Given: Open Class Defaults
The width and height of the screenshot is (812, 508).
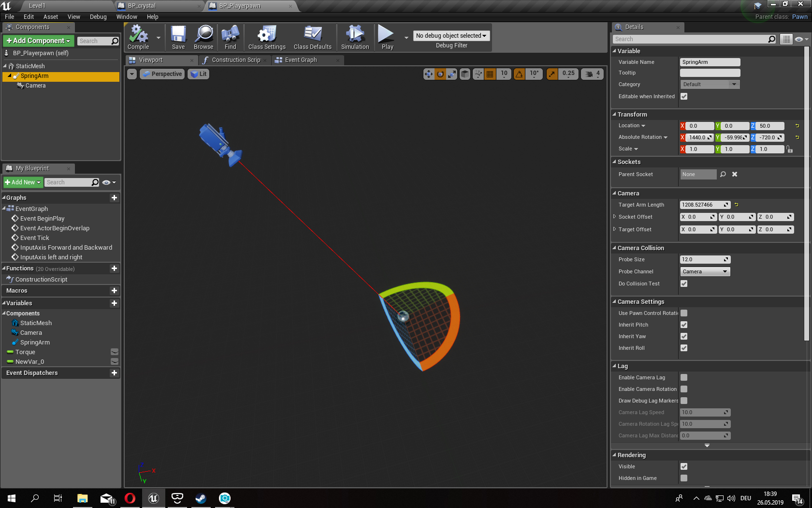Looking at the screenshot, I should [x=312, y=37].
